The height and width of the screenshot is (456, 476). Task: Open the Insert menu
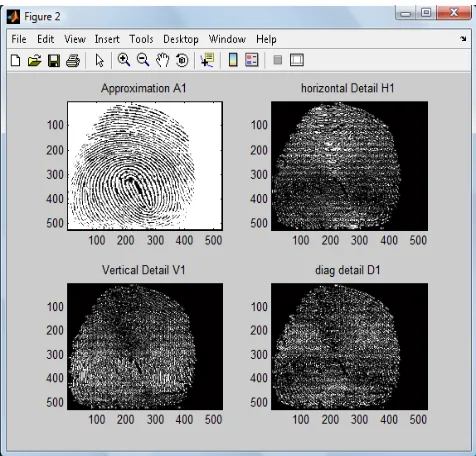tap(107, 39)
